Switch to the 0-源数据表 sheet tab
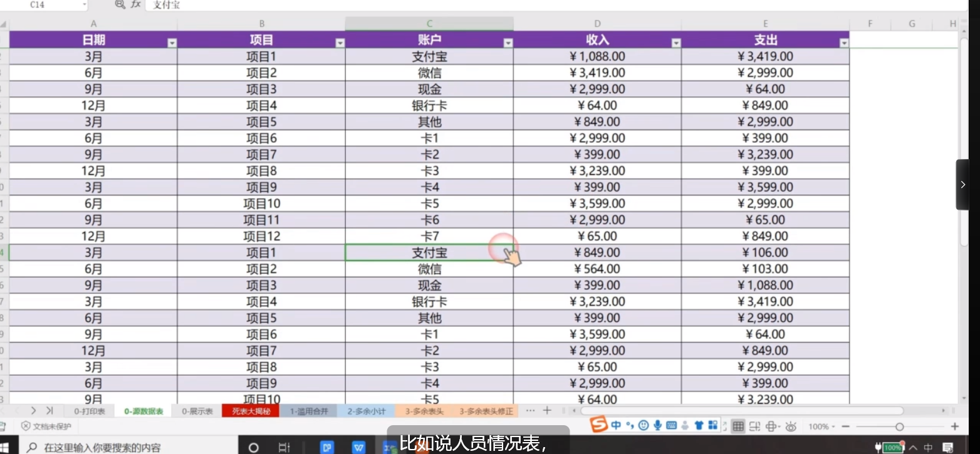Image resolution: width=980 pixels, height=454 pixels. tap(143, 411)
